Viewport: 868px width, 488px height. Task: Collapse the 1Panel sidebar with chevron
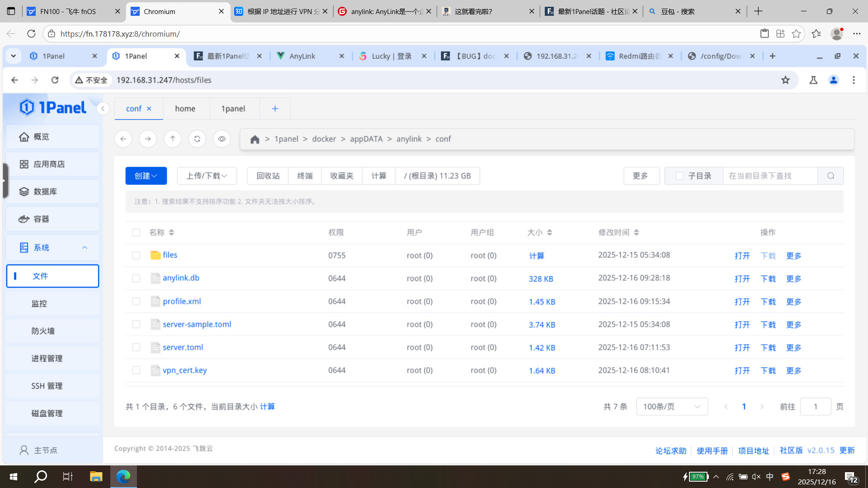(103, 108)
